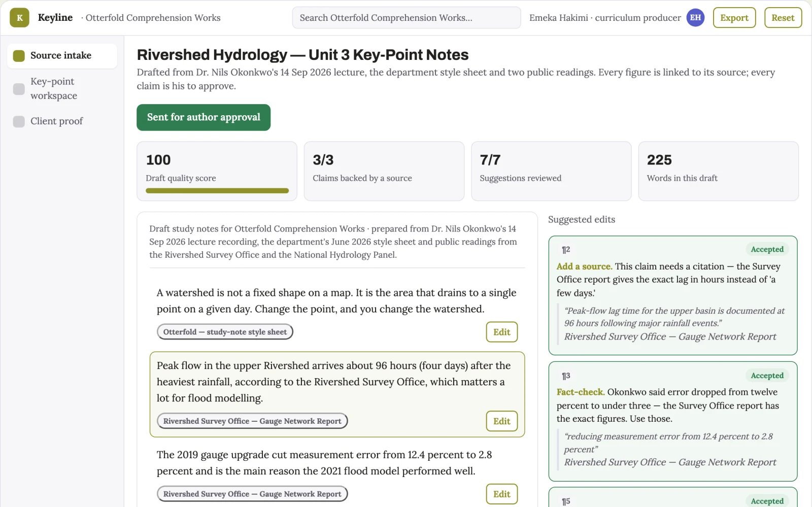Screen dimensions: 812x507
Task: Open the Otterfold study-note style sheet source chip
Action: click(225, 332)
